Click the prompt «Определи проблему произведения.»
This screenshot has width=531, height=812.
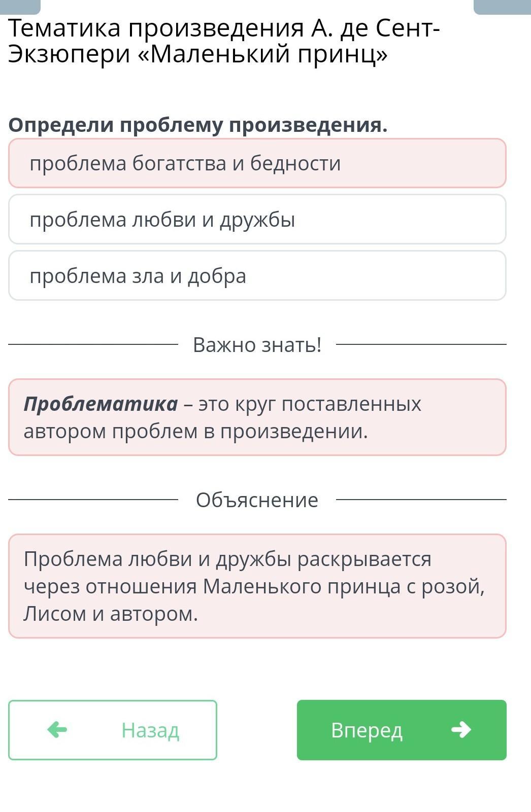click(198, 125)
